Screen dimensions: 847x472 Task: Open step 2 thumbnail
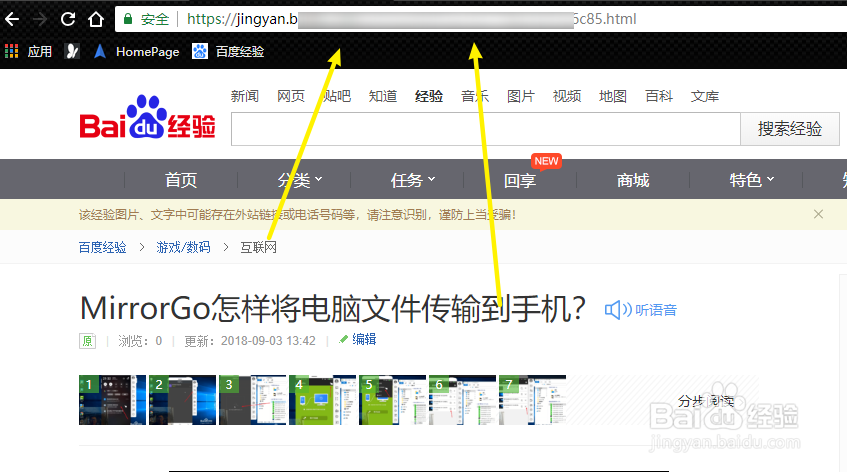(183, 400)
